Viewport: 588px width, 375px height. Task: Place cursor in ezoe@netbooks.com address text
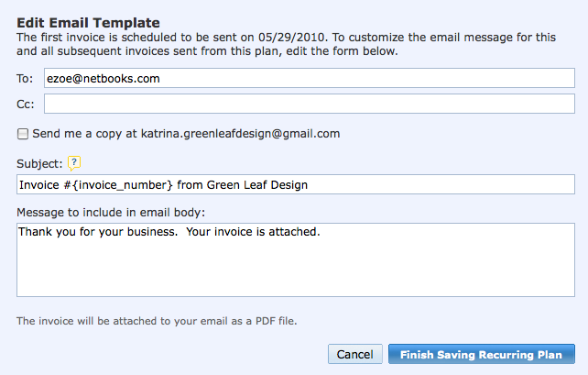click(103, 79)
